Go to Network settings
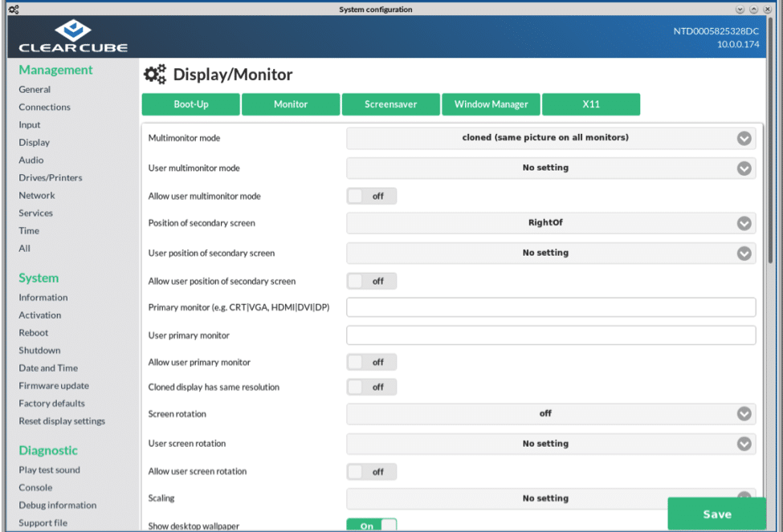Screen dimensions: 783x532 [x=37, y=195]
